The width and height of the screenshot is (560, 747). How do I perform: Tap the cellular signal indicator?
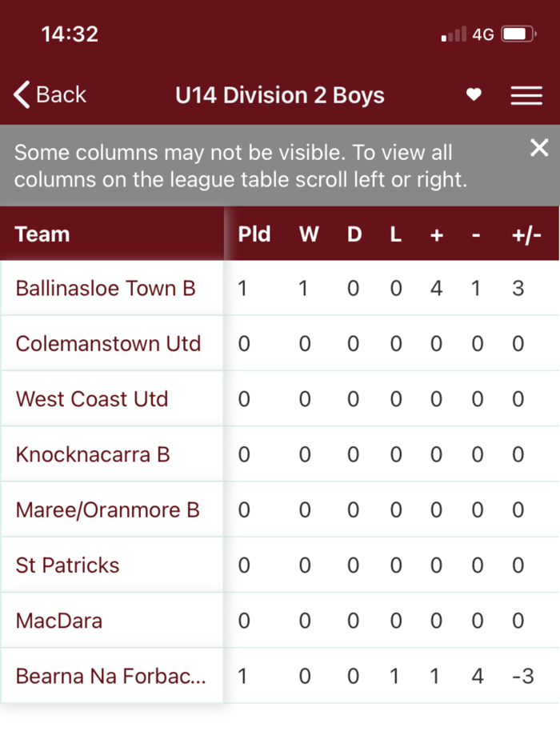click(454, 34)
